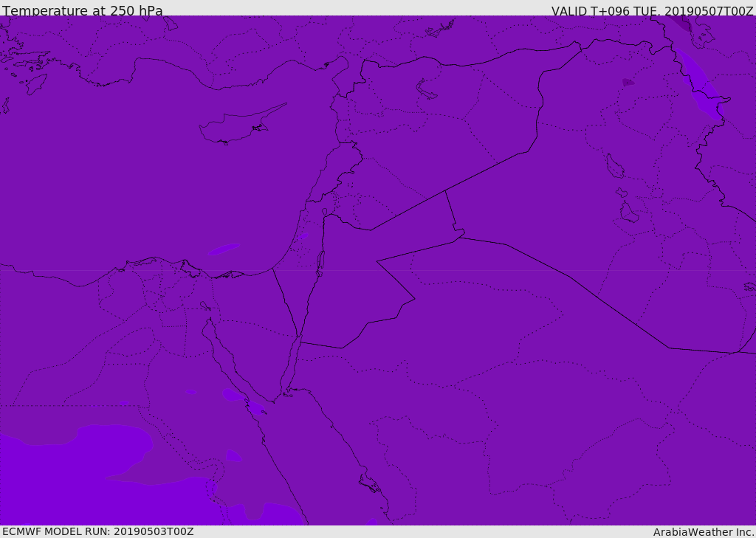756x538 pixels.
Task: Click the 'ArabiaWeather Inc' credit text
Action: pyautogui.click(x=703, y=532)
